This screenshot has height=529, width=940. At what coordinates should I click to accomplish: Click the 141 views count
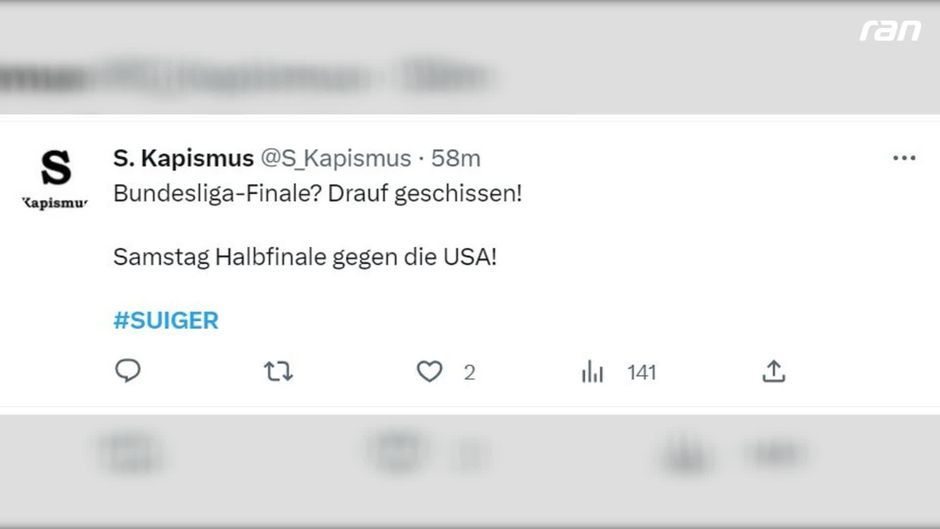641,373
